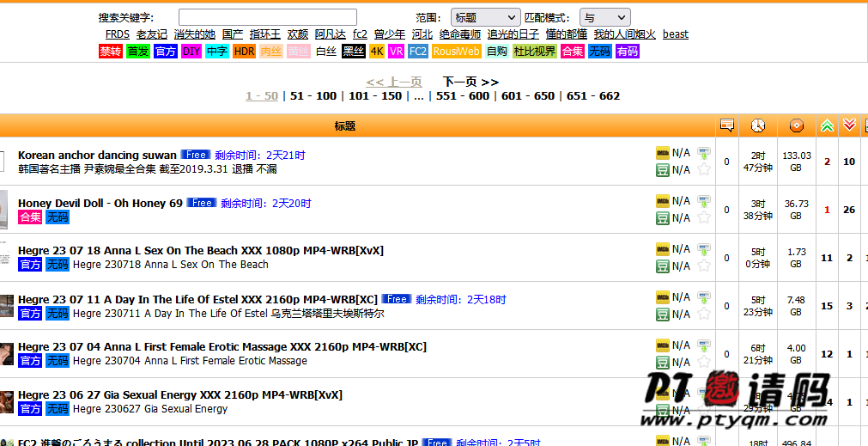868x446 pixels.
Task: Jump to page range 601 - 650
Action: (x=528, y=96)
